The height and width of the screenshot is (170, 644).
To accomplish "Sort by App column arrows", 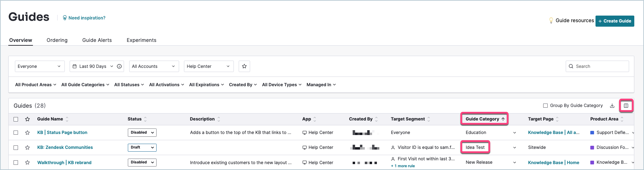I will point(315,119).
